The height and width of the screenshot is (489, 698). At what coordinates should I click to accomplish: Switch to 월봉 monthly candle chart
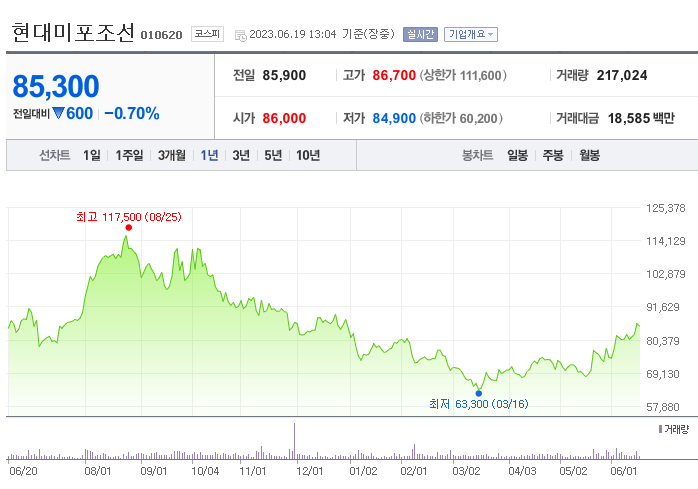pos(589,155)
